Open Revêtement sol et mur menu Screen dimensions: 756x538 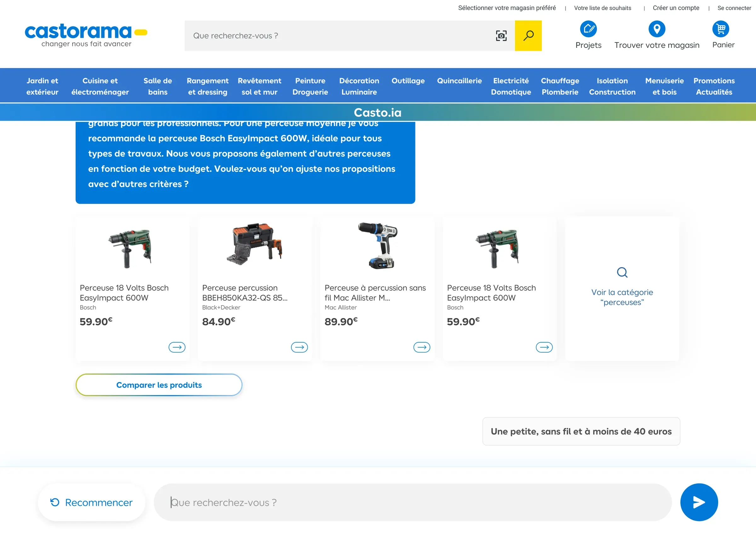click(260, 86)
